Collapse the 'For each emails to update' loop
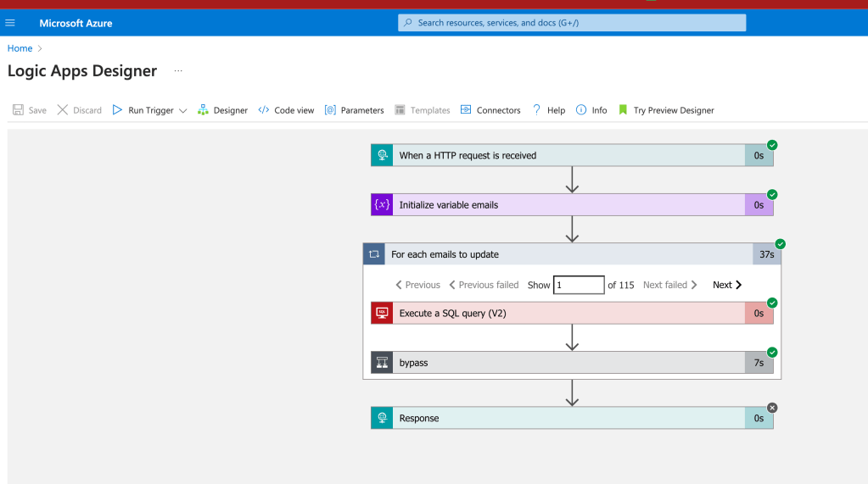The height and width of the screenshot is (484, 868). [x=572, y=254]
